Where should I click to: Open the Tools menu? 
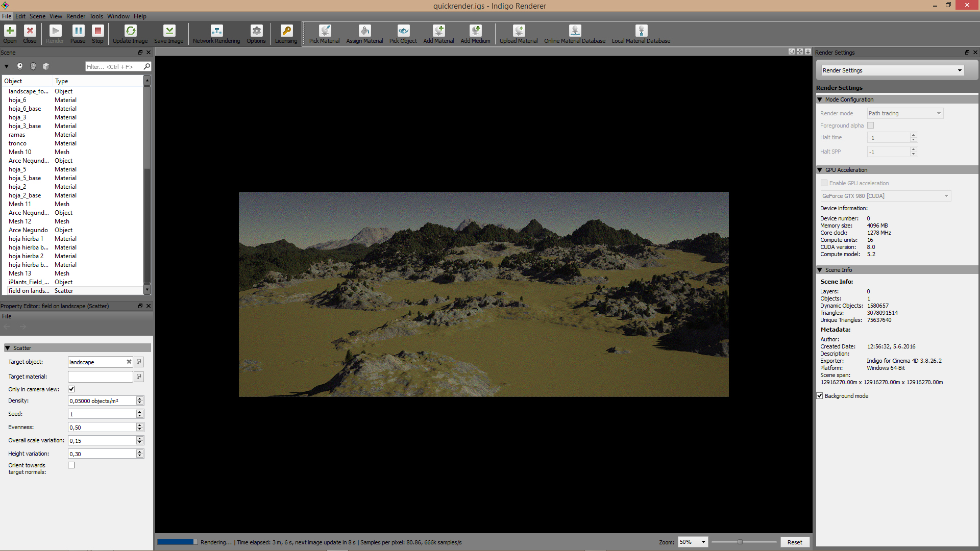(x=96, y=16)
